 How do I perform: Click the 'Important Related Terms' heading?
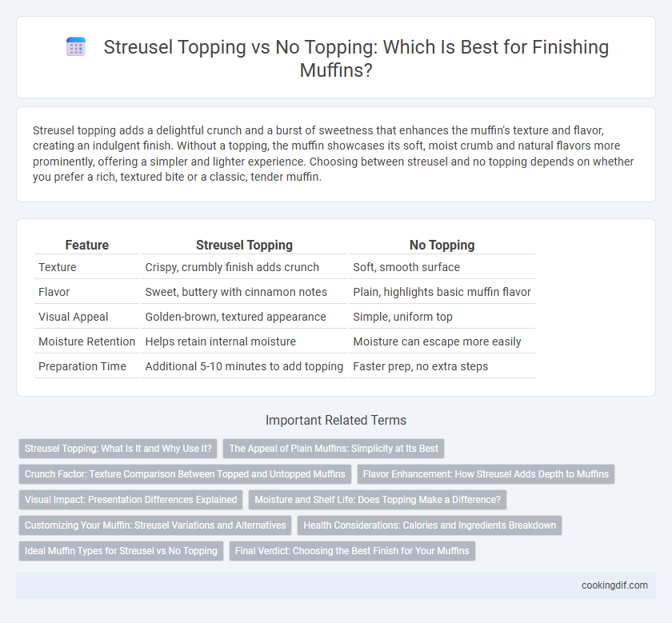(x=336, y=421)
